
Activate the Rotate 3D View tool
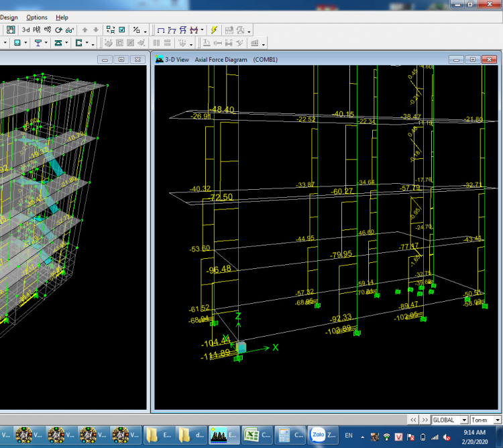point(58,30)
